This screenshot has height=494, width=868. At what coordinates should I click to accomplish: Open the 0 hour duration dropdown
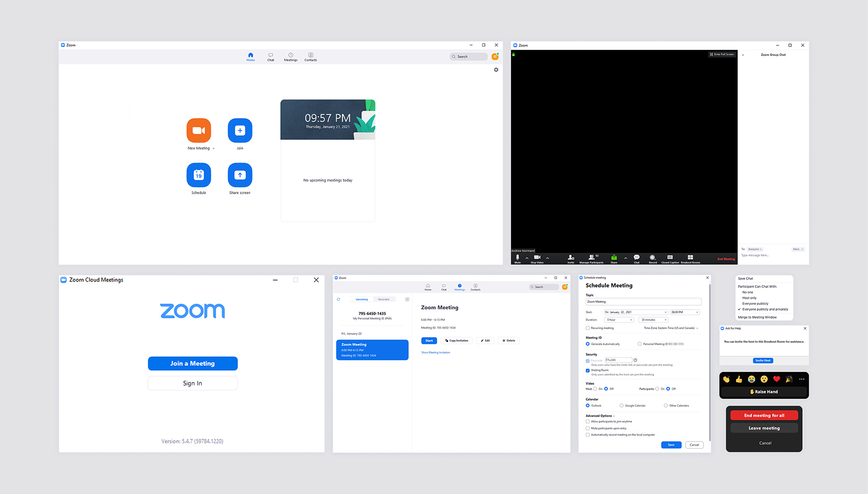619,320
